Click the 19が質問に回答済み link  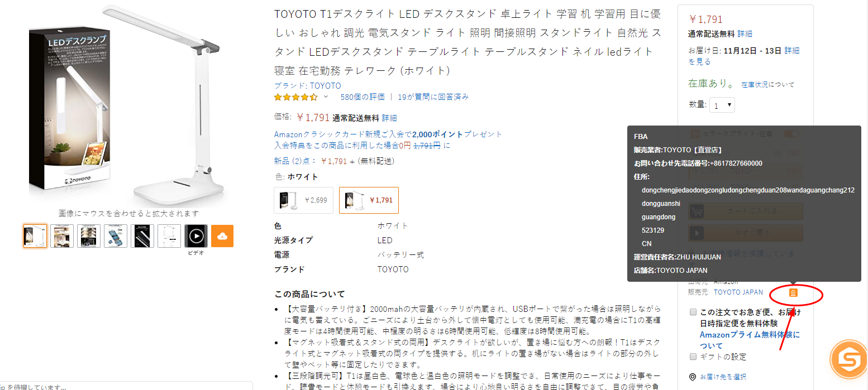coord(433,97)
